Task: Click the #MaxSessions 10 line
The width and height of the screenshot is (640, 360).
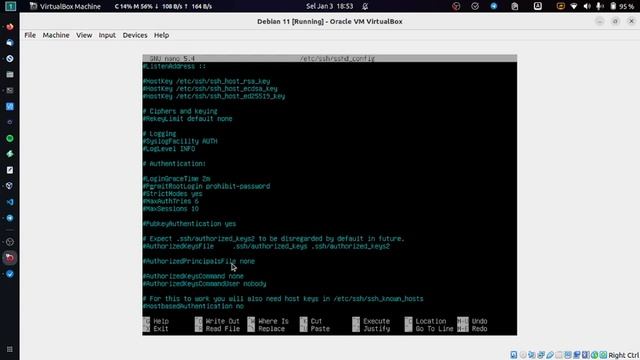Action: (171, 209)
